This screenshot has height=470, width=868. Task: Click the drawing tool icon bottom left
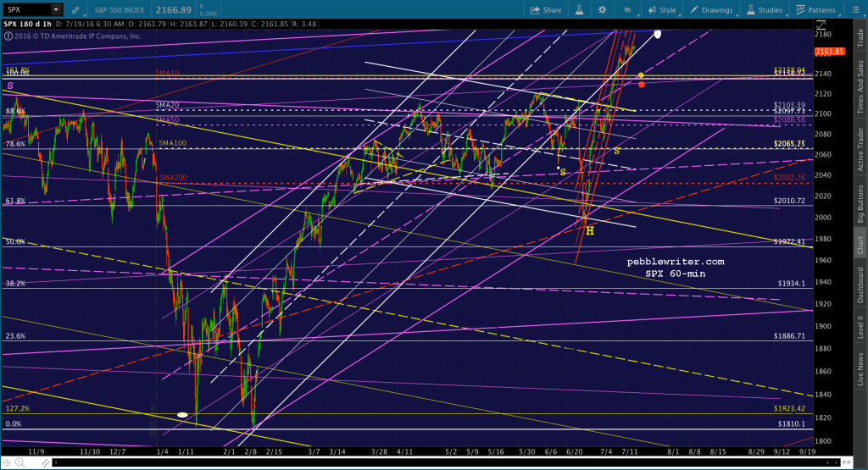[45, 462]
